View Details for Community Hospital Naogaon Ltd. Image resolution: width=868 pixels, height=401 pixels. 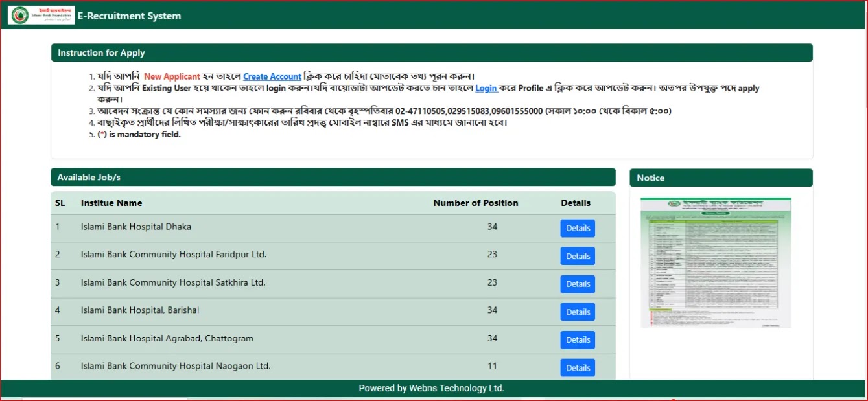pyautogui.click(x=578, y=367)
